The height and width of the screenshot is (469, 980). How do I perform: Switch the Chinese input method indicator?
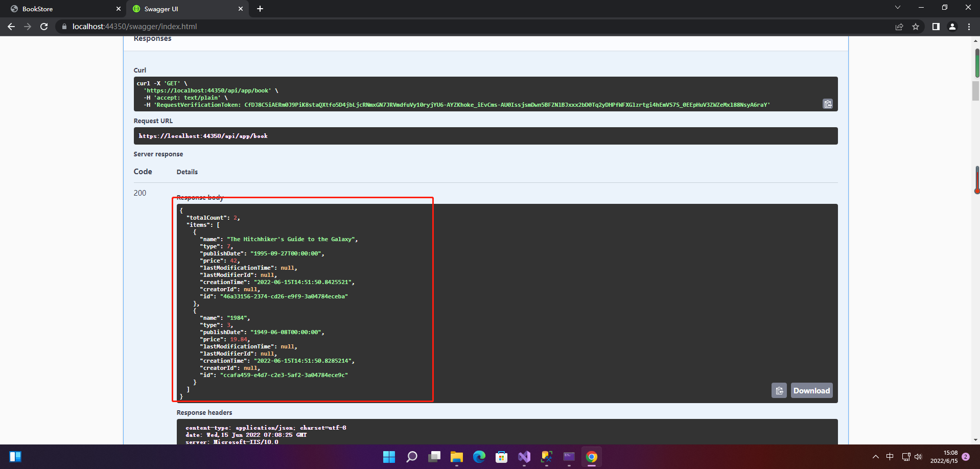tap(890, 457)
